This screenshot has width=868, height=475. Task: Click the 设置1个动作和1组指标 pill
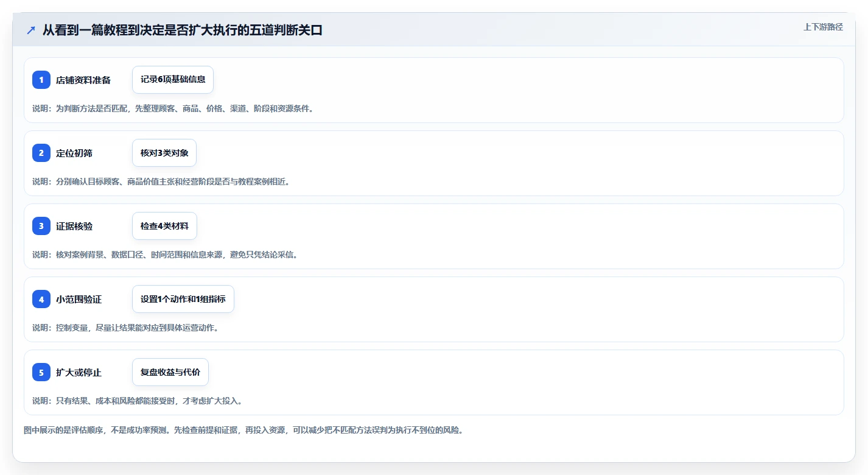pos(183,299)
